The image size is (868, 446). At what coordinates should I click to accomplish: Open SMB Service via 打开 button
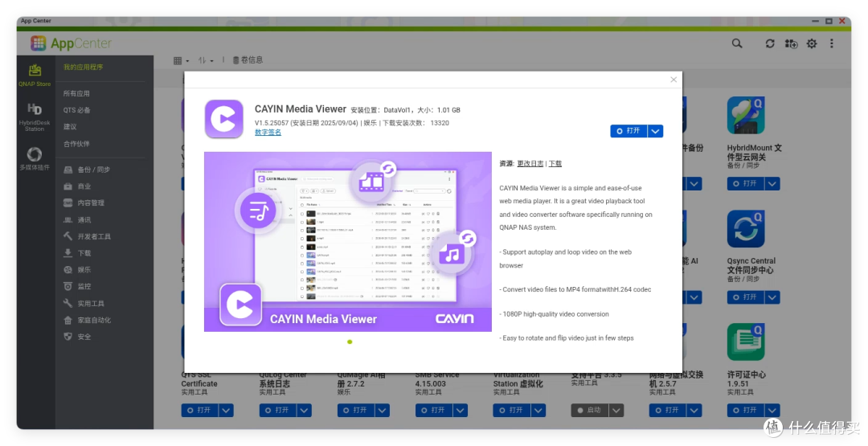click(x=434, y=410)
